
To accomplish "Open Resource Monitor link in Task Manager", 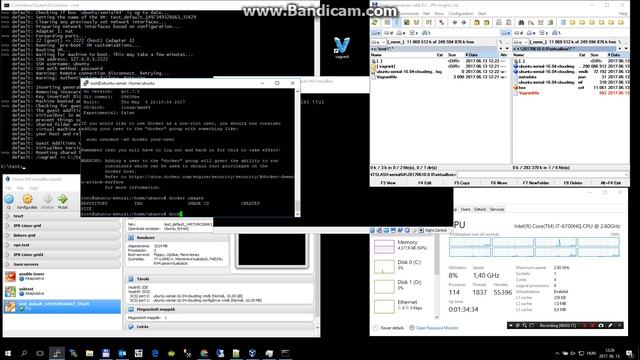I will [x=434, y=328].
